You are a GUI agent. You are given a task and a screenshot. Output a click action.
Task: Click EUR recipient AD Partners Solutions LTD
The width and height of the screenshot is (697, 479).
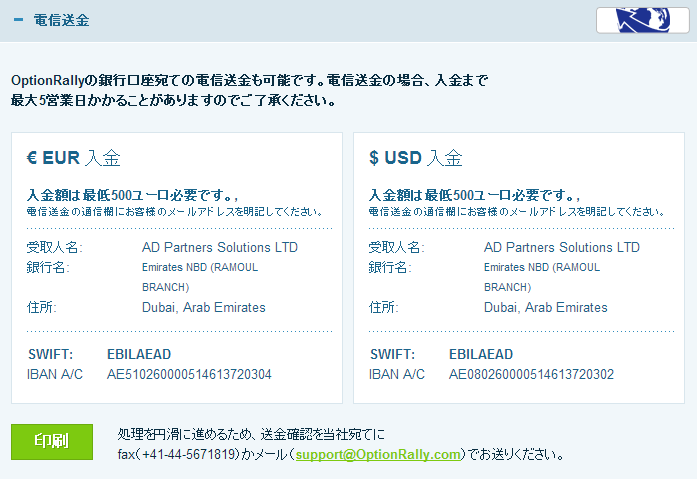click(220, 247)
